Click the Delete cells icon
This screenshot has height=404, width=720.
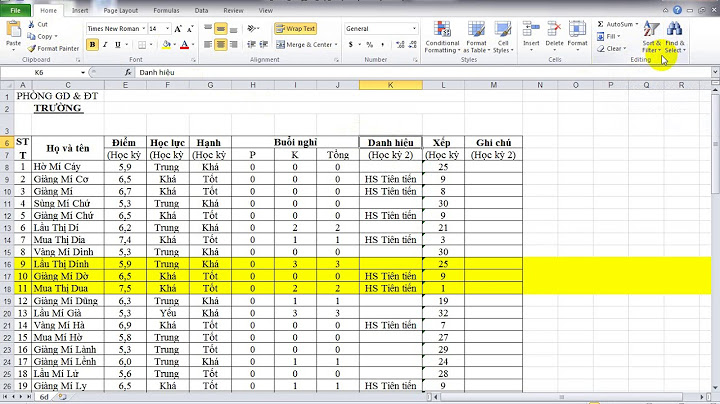point(554,28)
